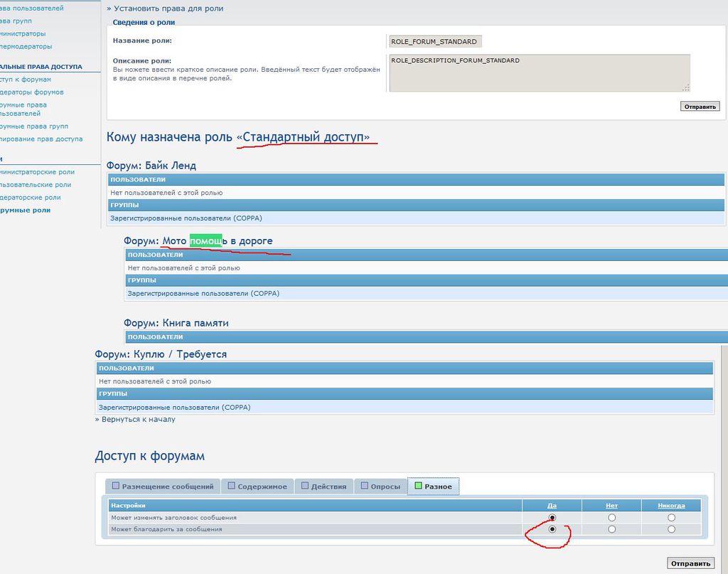728x574 pixels.
Task: Click the green square on Разное tab
Action: pos(418,487)
